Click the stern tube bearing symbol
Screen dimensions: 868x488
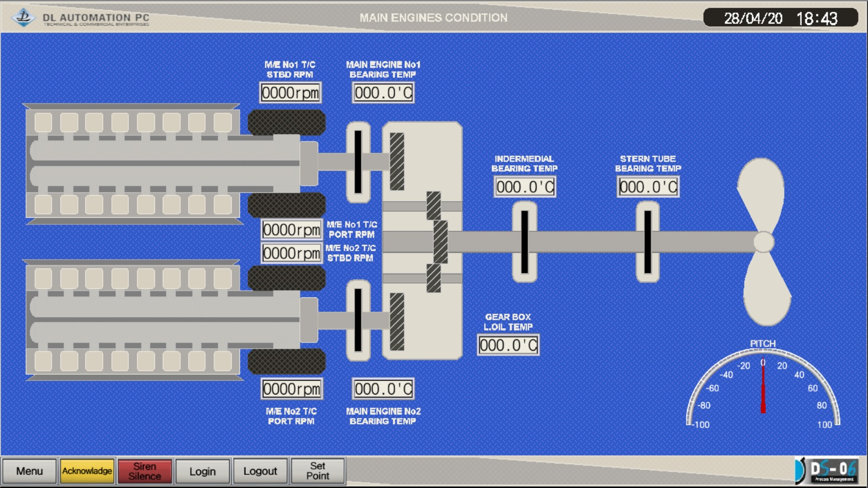(647, 242)
